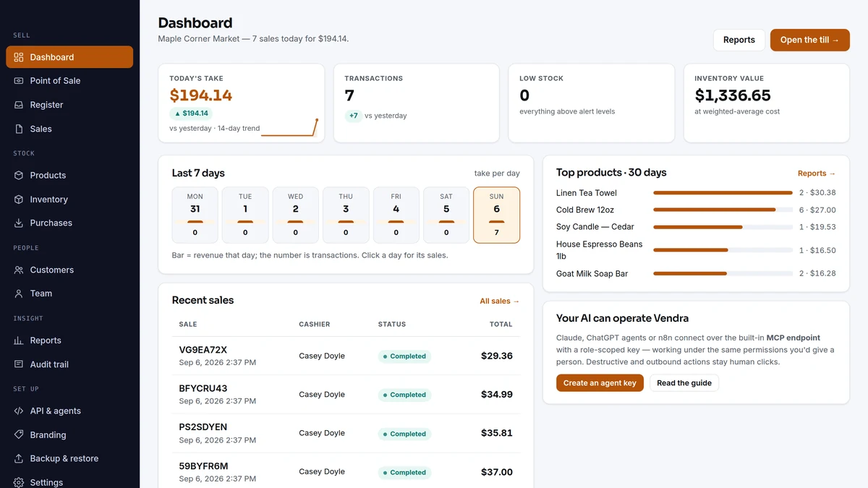Select the THU 3 day card
868x488 pixels.
click(x=346, y=215)
